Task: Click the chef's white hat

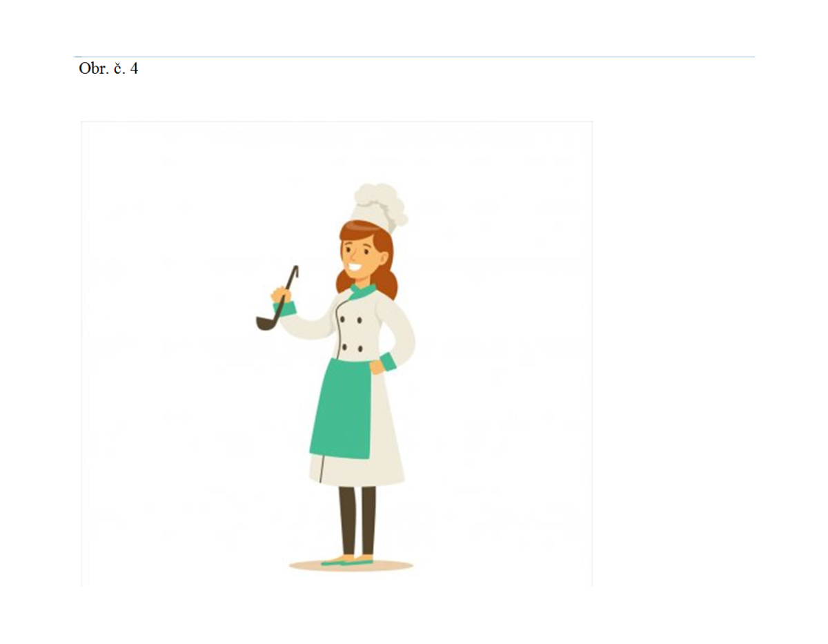Action: click(379, 206)
